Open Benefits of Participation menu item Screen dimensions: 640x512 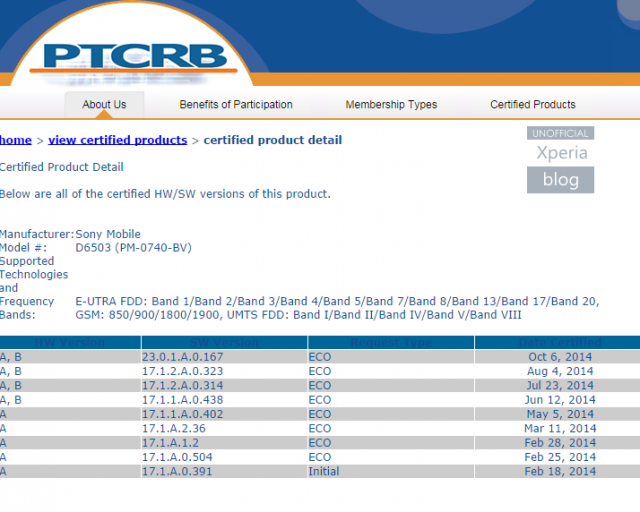tap(236, 105)
